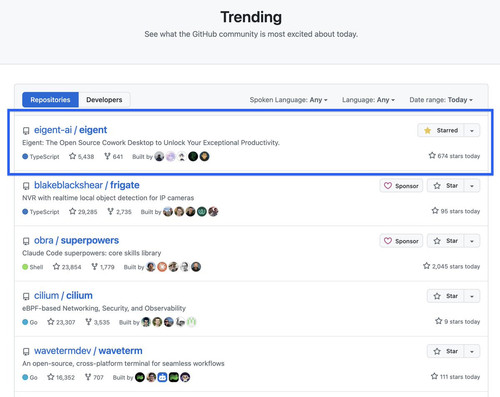The height and width of the screenshot is (397, 500).
Task: Expand the list dropdown next to frigate Star
Action: coord(472,186)
